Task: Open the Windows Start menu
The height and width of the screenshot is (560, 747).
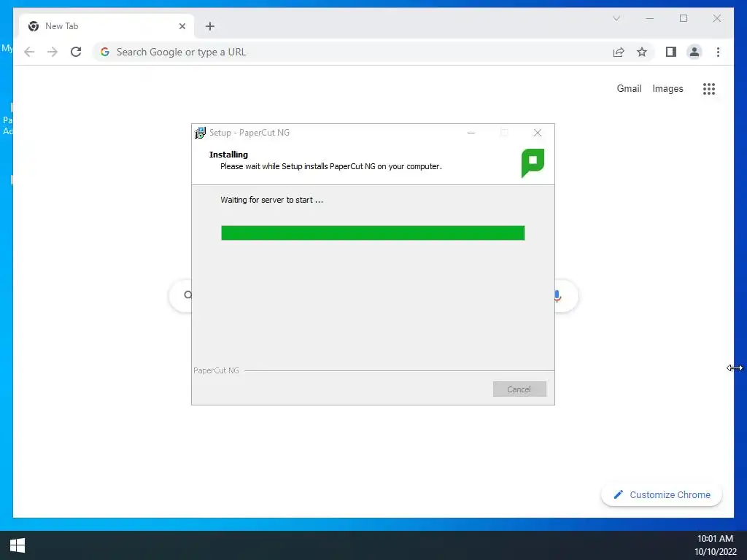Action: (18, 545)
